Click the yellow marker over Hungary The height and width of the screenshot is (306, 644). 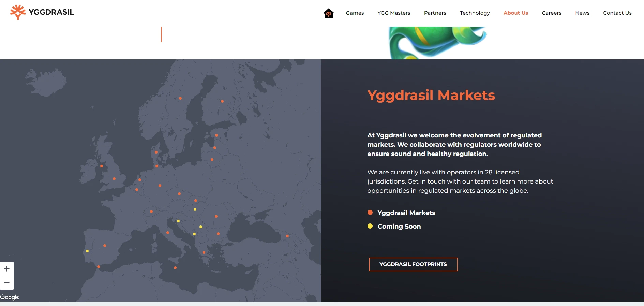pos(195,209)
